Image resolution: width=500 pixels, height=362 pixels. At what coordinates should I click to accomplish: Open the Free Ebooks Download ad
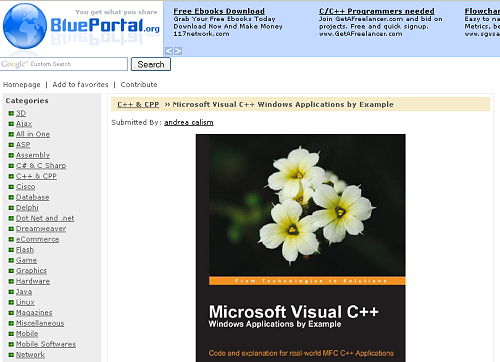219,11
